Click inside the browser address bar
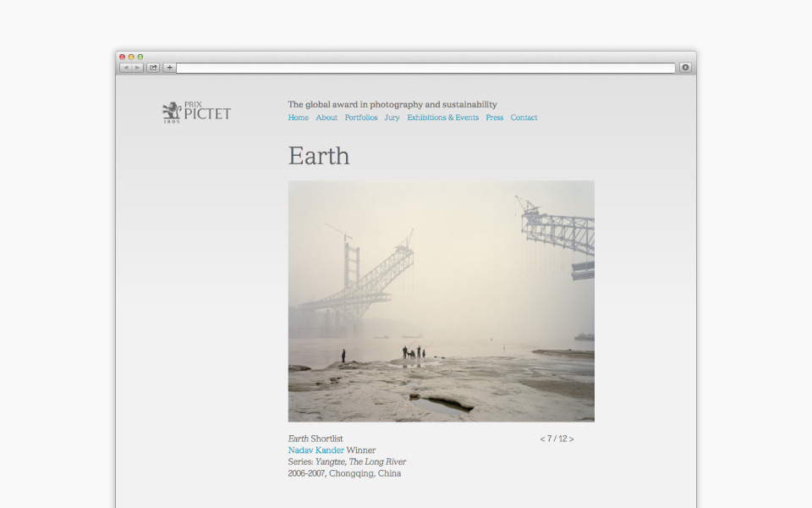 tap(423, 66)
